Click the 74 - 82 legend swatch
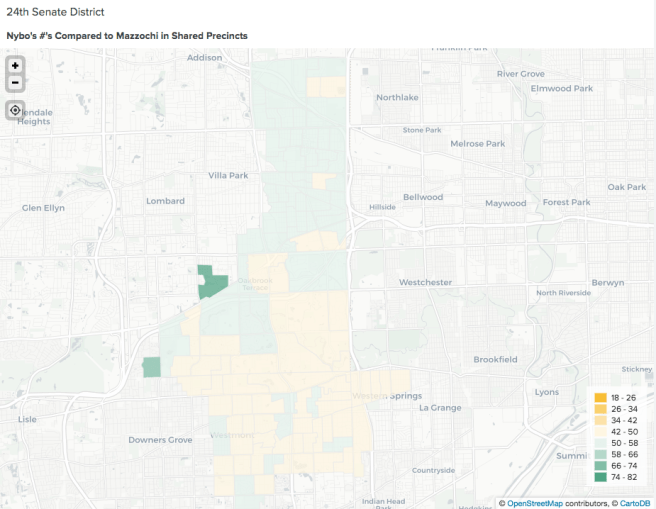656x509 pixels. coord(600,477)
